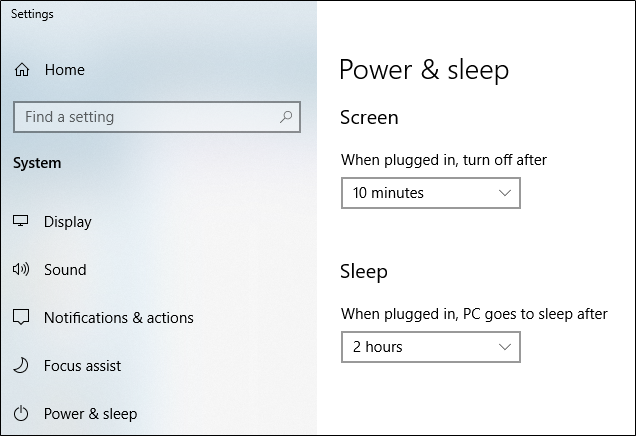Open the Display settings page
636x436 pixels.
[68, 222]
